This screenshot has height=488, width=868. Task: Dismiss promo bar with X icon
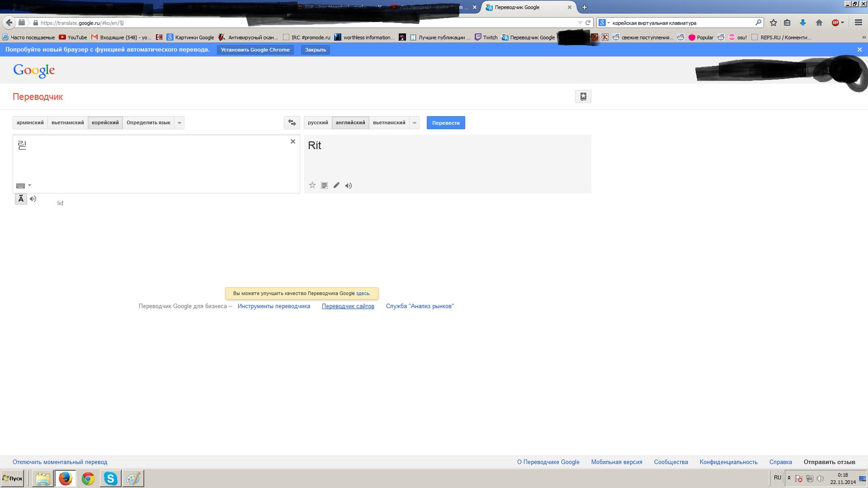point(860,50)
